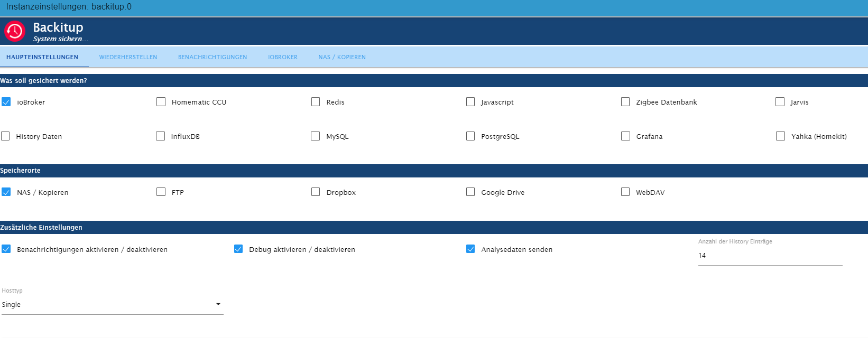Open the Haupteinstellungen tab
This screenshot has height=338, width=868.
coord(42,57)
